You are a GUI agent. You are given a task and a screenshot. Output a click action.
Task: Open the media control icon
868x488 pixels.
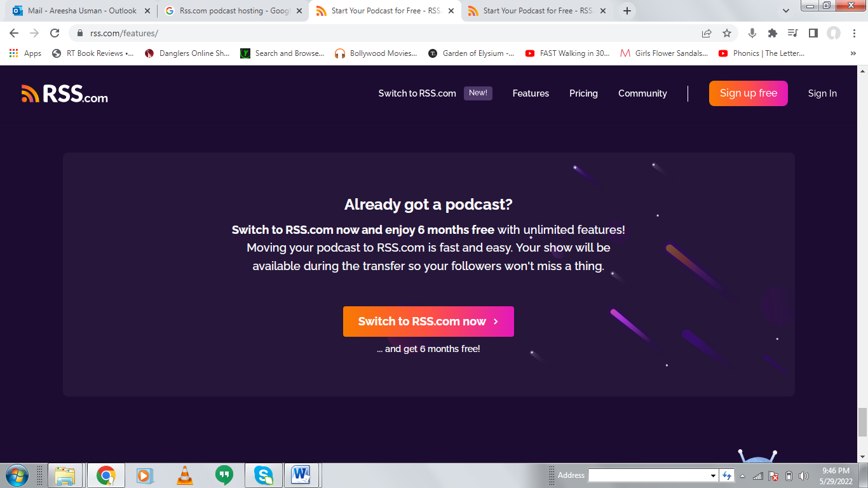tap(792, 33)
